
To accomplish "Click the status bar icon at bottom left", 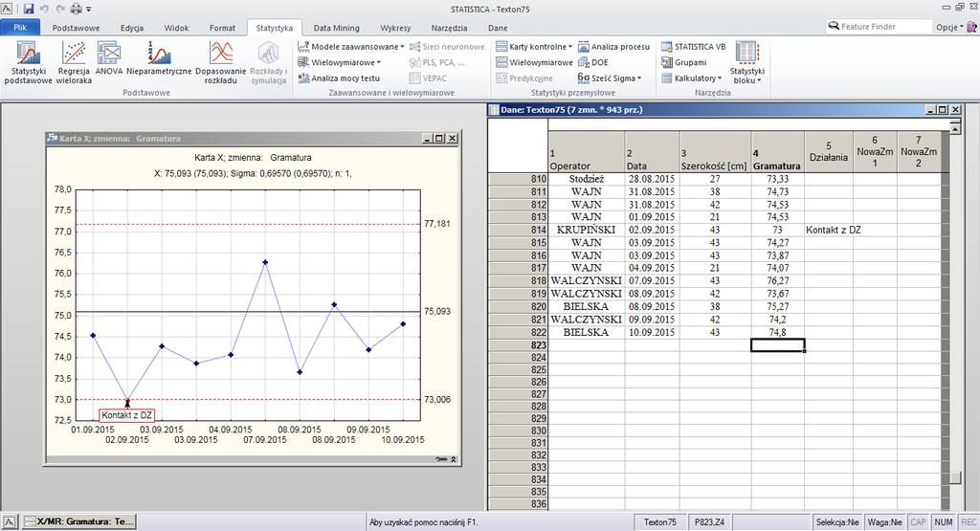I will click(x=10, y=521).
